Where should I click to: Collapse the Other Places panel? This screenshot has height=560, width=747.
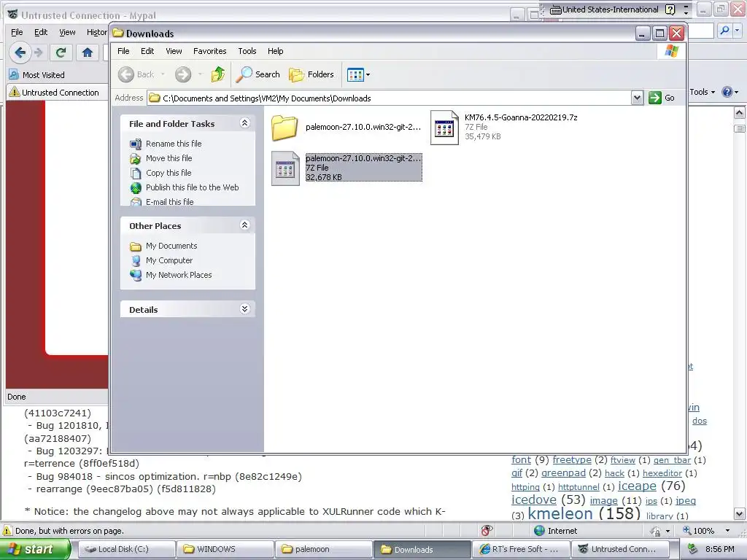pyautogui.click(x=244, y=225)
